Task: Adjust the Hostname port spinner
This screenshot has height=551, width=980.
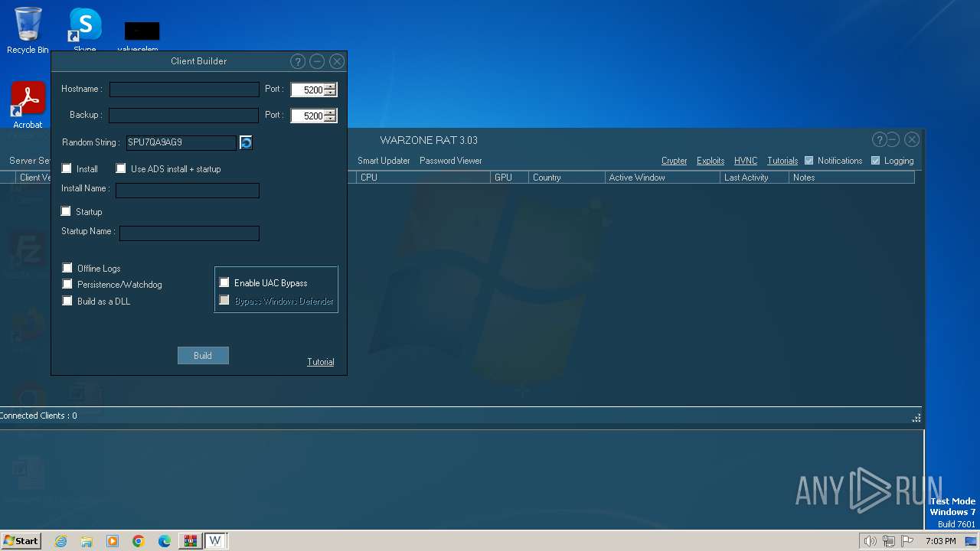Action: coord(330,90)
